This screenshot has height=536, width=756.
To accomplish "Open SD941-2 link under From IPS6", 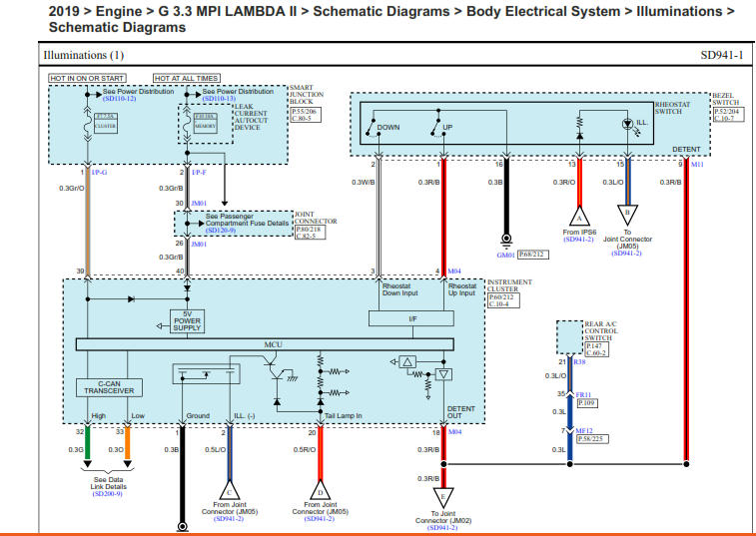I will coord(578,240).
